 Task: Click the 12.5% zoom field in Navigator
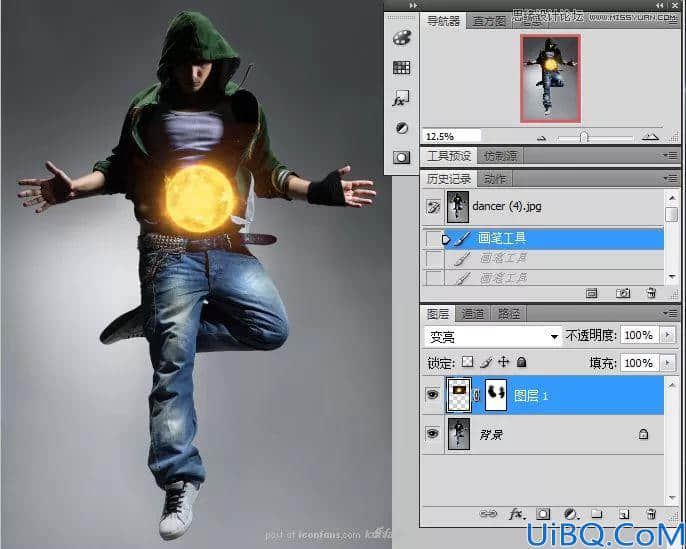pyautogui.click(x=452, y=136)
